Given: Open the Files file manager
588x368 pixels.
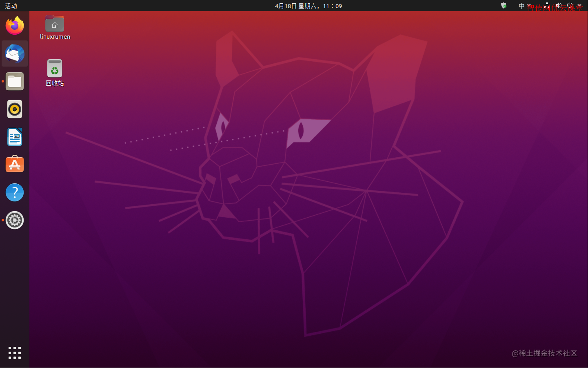Looking at the screenshot, I should 14,81.
